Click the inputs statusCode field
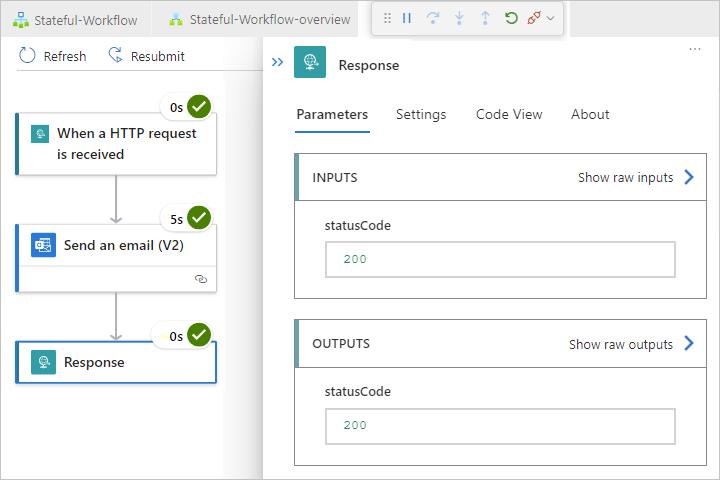Viewport: 720px width, 480px height. (500, 259)
